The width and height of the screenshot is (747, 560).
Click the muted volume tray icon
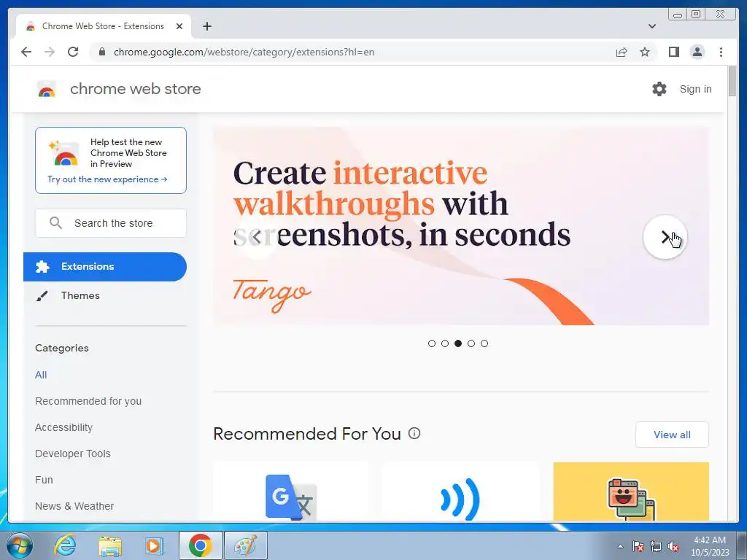673,546
